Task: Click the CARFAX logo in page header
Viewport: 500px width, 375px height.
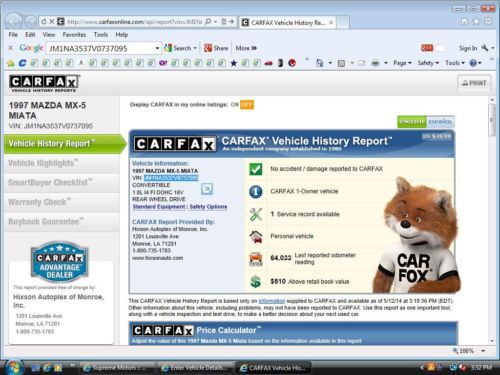Action: [44, 83]
